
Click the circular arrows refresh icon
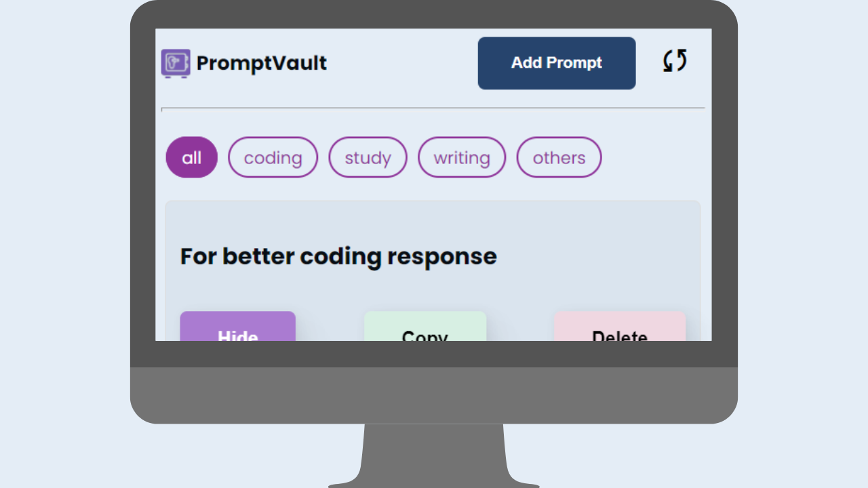pyautogui.click(x=675, y=61)
